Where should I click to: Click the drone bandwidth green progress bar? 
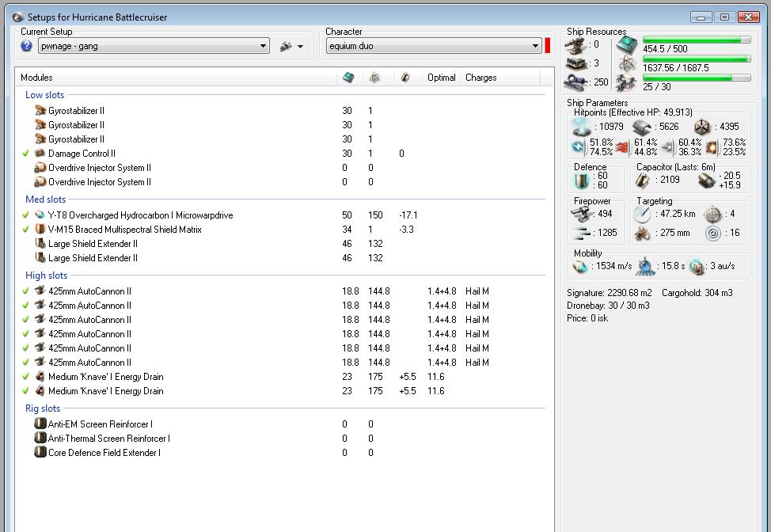[x=697, y=78]
